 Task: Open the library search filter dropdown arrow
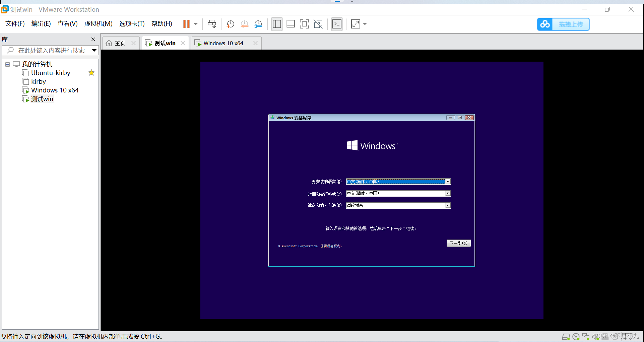(94, 50)
